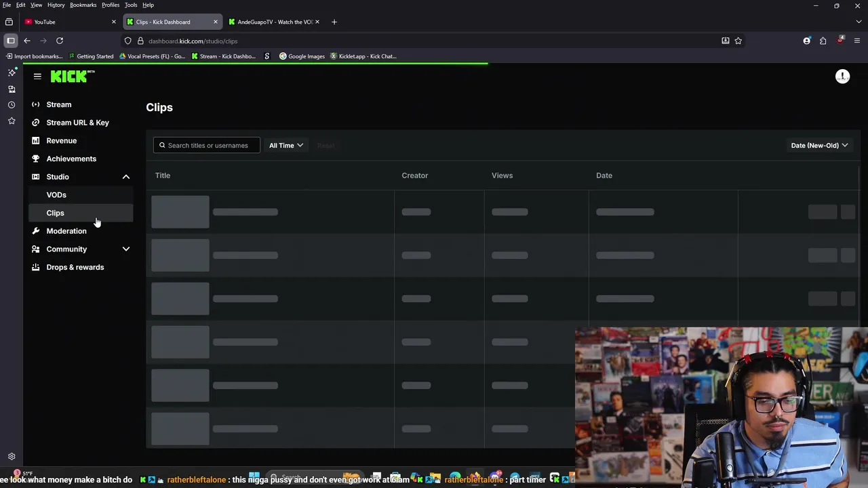Select Clips under Studio

click(x=81, y=213)
